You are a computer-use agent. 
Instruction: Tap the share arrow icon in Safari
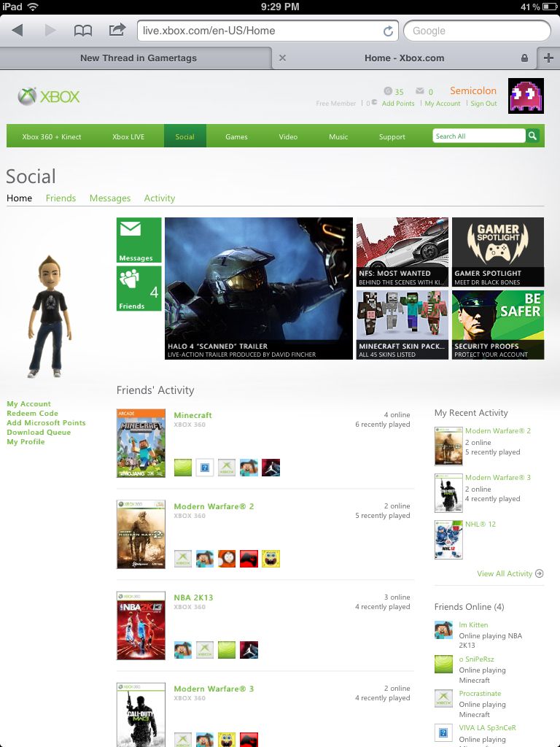pos(117,30)
